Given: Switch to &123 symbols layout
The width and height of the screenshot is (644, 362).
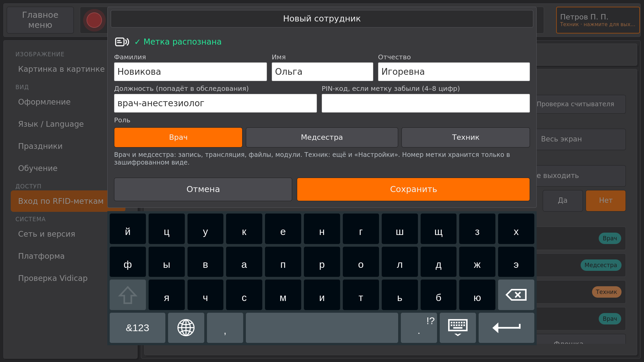Looking at the screenshot, I should (138, 328).
